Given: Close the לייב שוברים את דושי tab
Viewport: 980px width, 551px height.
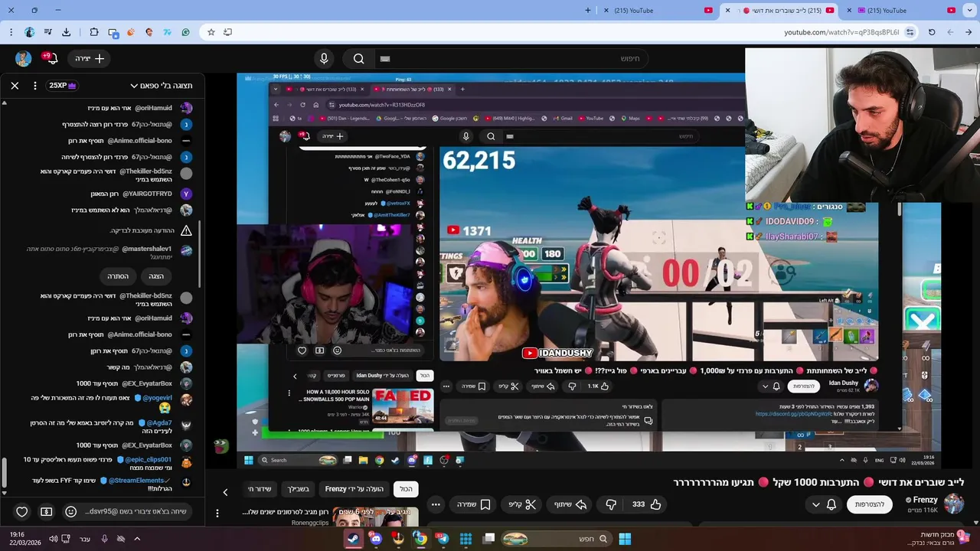Looking at the screenshot, I should pyautogui.click(x=728, y=11).
